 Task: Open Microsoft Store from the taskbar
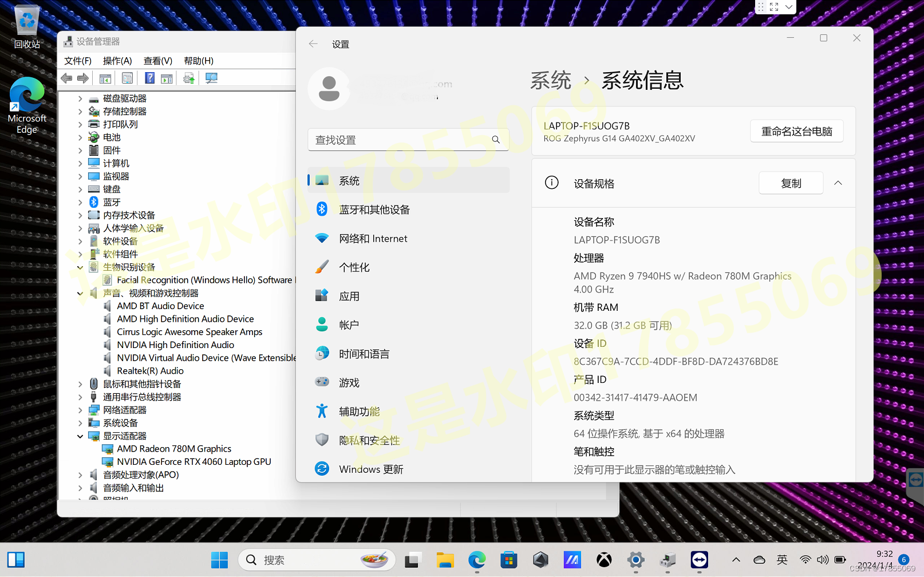[508, 560]
